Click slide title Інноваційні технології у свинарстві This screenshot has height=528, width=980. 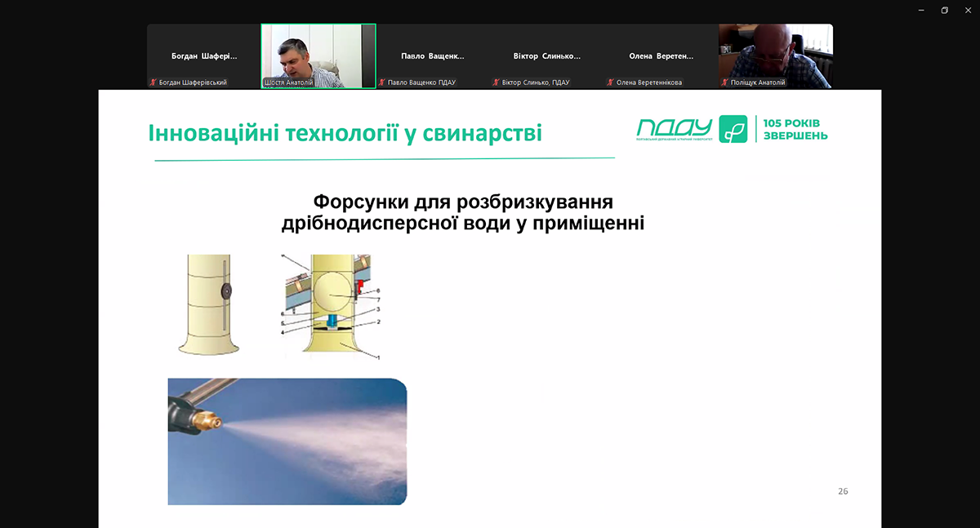[345, 133]
